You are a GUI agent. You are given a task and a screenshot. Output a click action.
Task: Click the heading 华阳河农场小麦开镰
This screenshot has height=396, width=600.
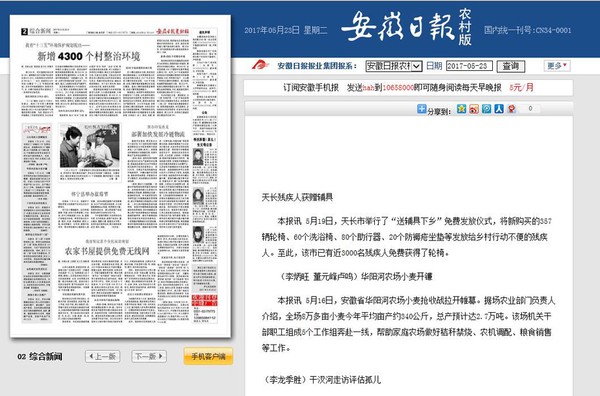(397, 277)
